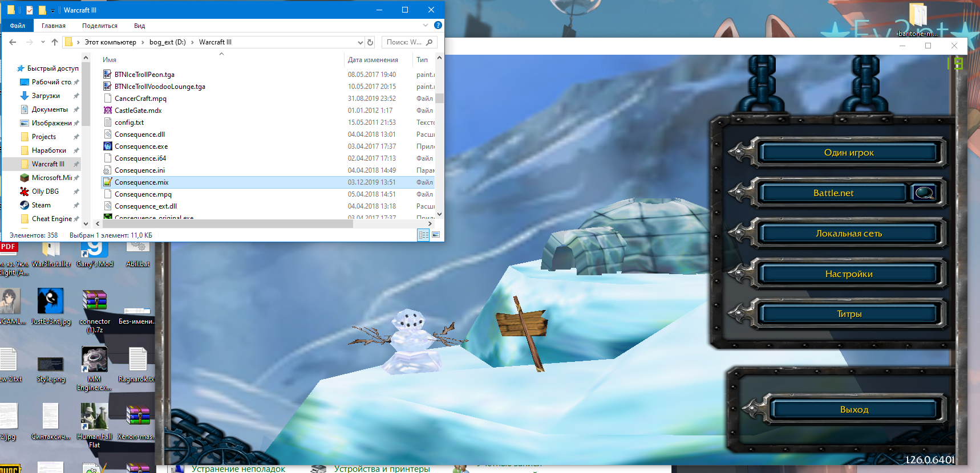The height and width of the screenshot is (473, 980).
Task: Click the Consequence.ini settings file icon
Action: 107,170
